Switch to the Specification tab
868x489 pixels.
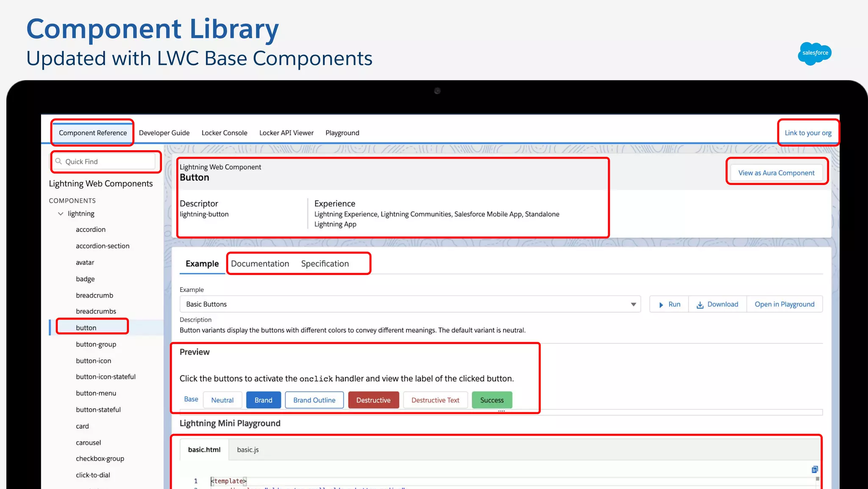325,264
